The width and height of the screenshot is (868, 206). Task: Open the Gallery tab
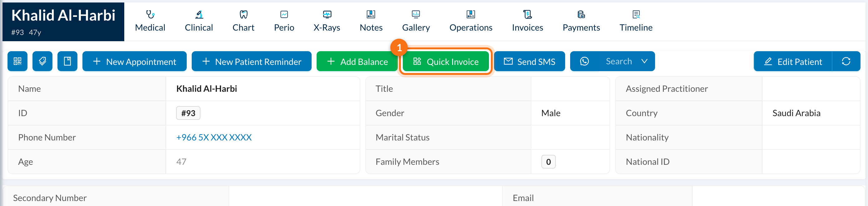pyautogui.click(x=416, y=22)
